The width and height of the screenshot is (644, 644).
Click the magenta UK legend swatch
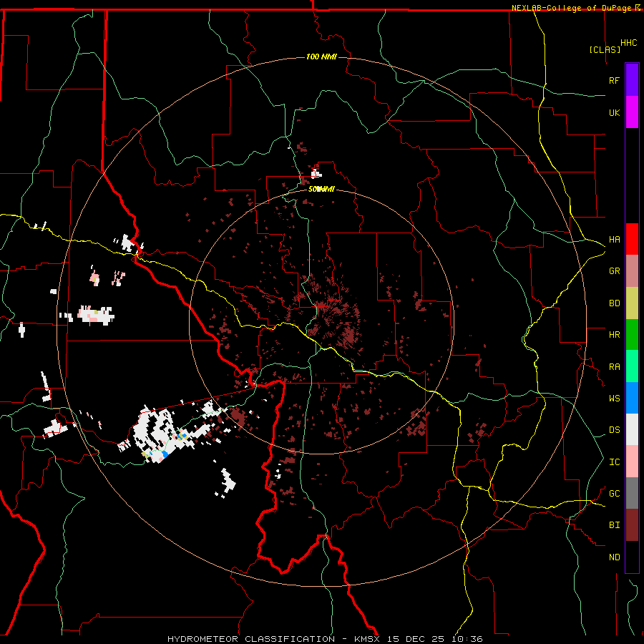coord(632,112)
